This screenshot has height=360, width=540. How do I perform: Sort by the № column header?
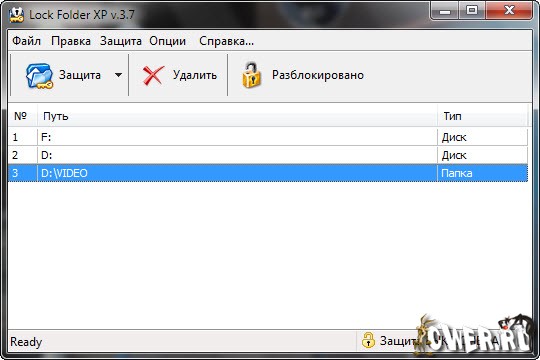pos(23,116)
